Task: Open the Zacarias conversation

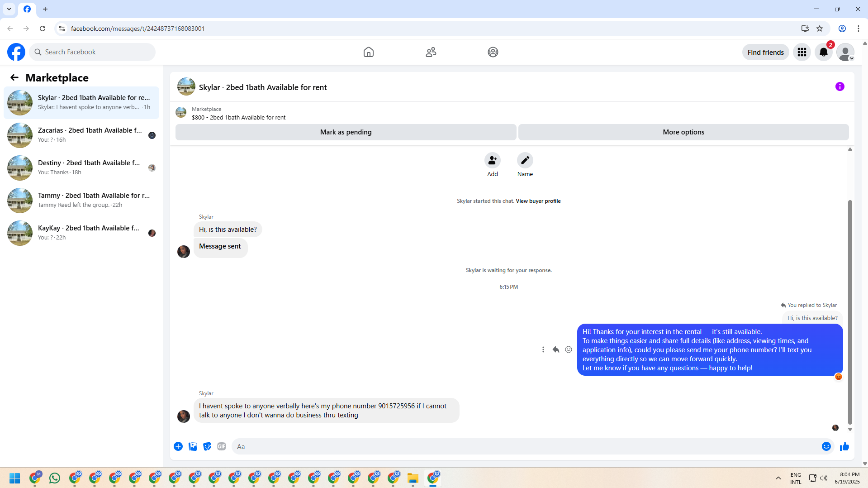Action: coord(81,135)
